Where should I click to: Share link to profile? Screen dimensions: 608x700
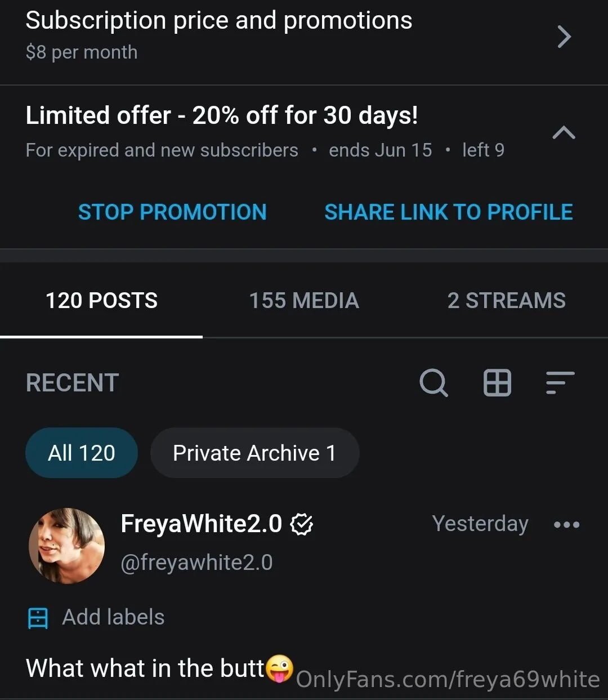point(448,212)
